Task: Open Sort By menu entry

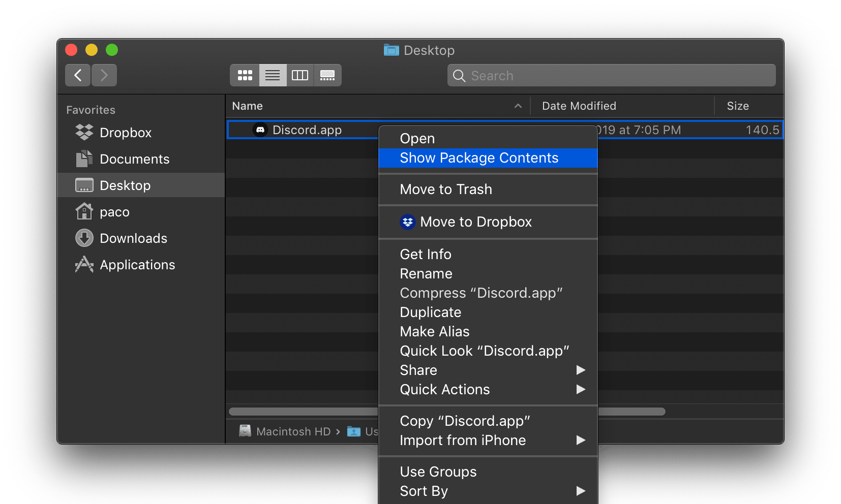Action: [x=488, y=491]
